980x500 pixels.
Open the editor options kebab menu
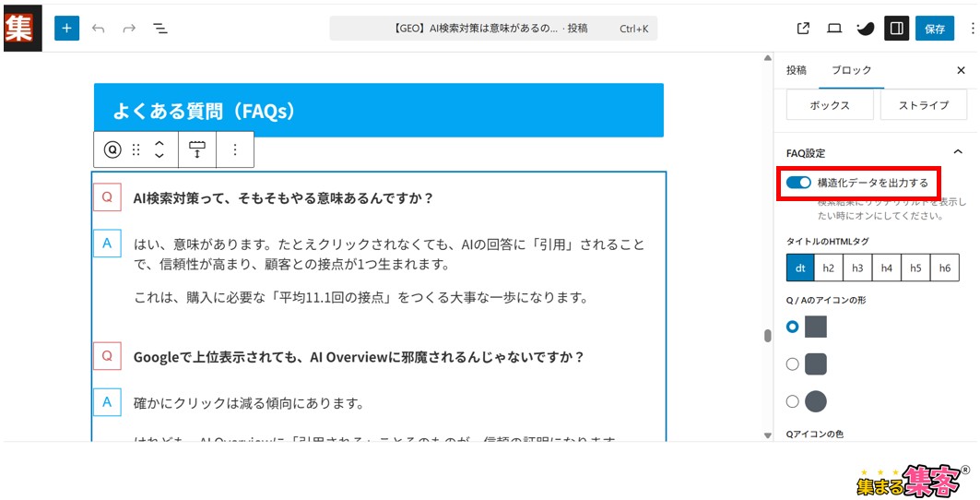973,29
